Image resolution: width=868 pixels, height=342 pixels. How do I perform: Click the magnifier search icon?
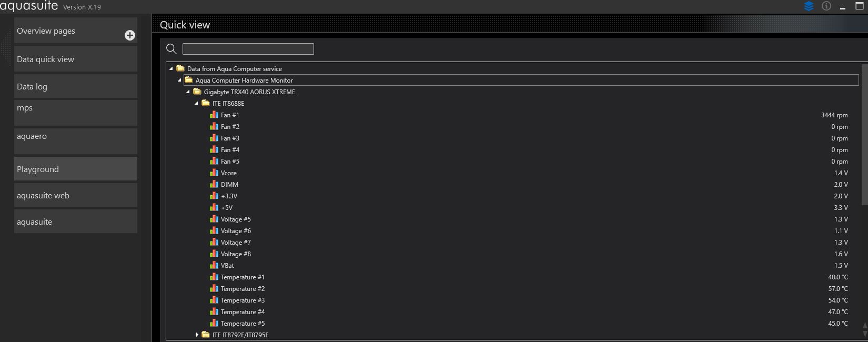[x=171, y=49]
